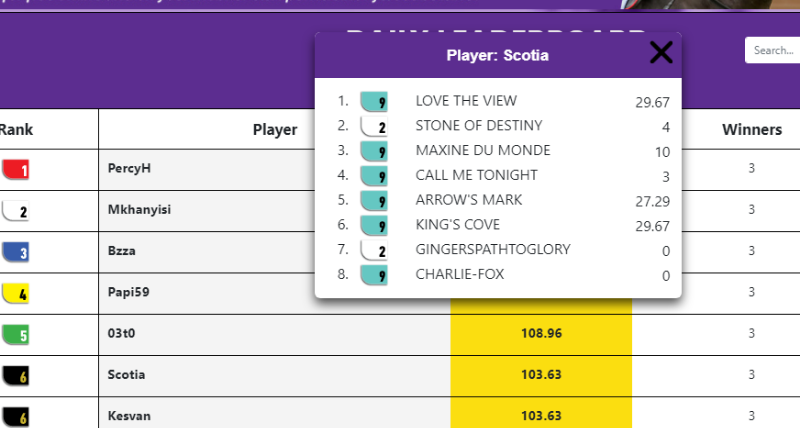Screen dimensions: 800x428
Task: Select KING'S COVE horse entry
Action: coord(457,225)
